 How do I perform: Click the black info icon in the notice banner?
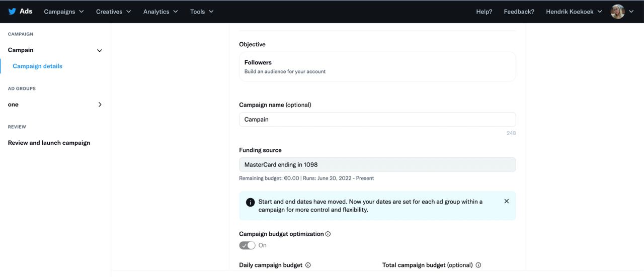pyautogui.click(x=250, y=202)
